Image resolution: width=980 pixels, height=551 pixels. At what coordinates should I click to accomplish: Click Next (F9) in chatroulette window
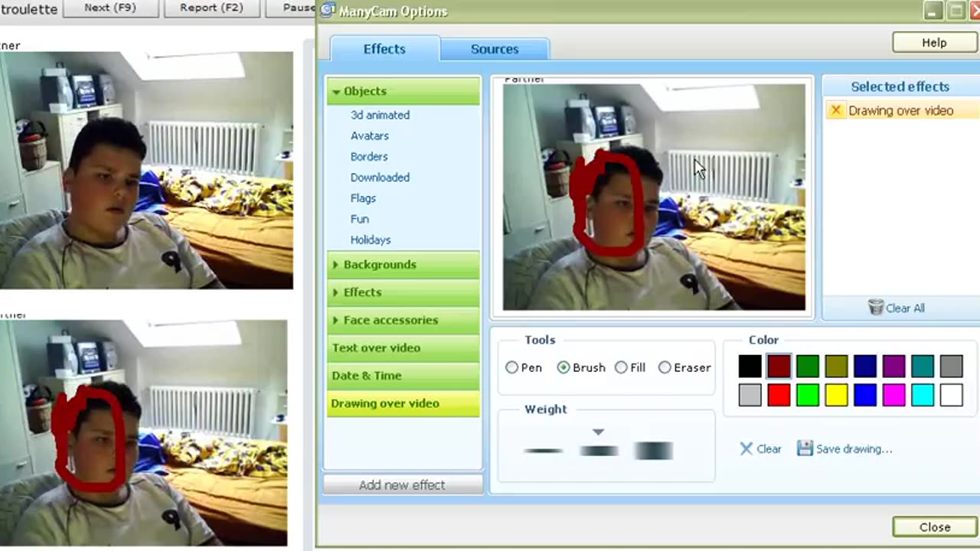(x=110, y=8)
